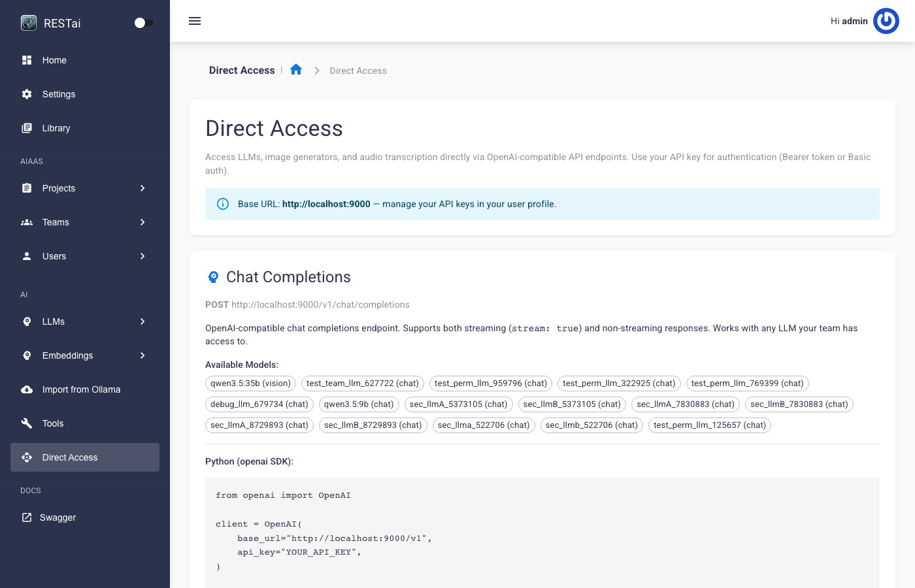This screenshot has height=588, width=915.
Task: Open the Library book icon
Action: click(27, 128)
